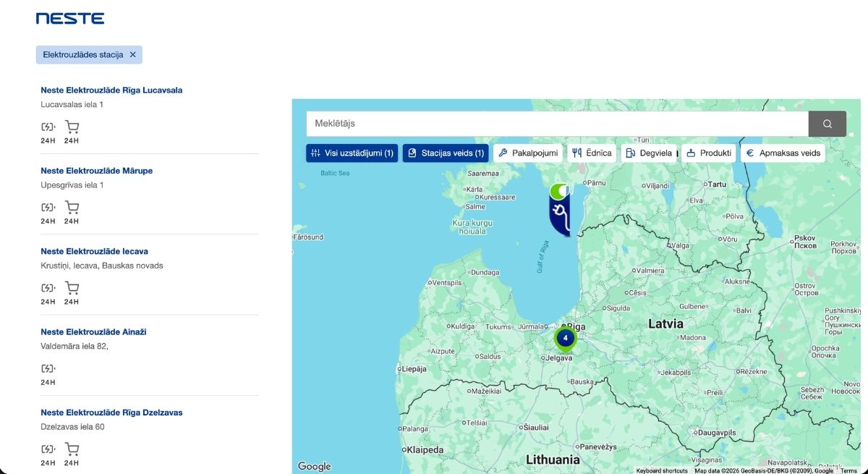Click the charging station marker in the Gulf of Riga

(560, 210)
